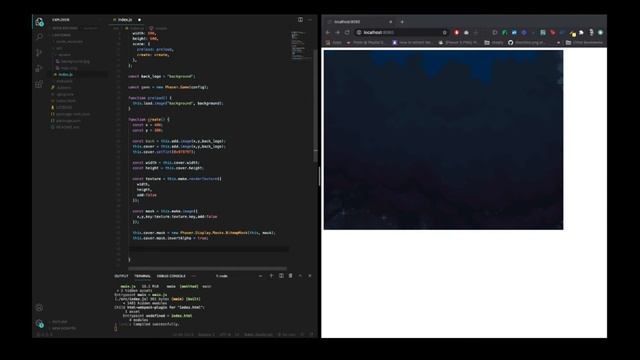640x360 pixels.
Task: Open the first bookmark folder before GitHub bookmark
Action: (494, 42)
